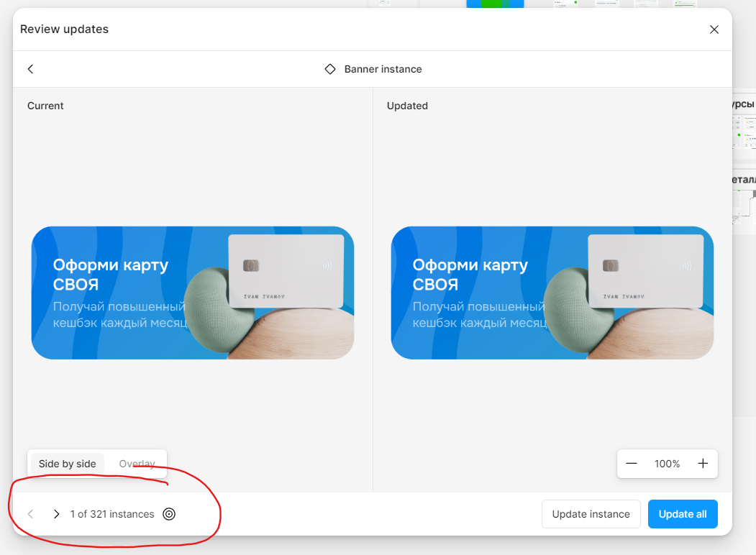Go to the next instance
This screenshot has height=555, width=756.
(56, 514)
